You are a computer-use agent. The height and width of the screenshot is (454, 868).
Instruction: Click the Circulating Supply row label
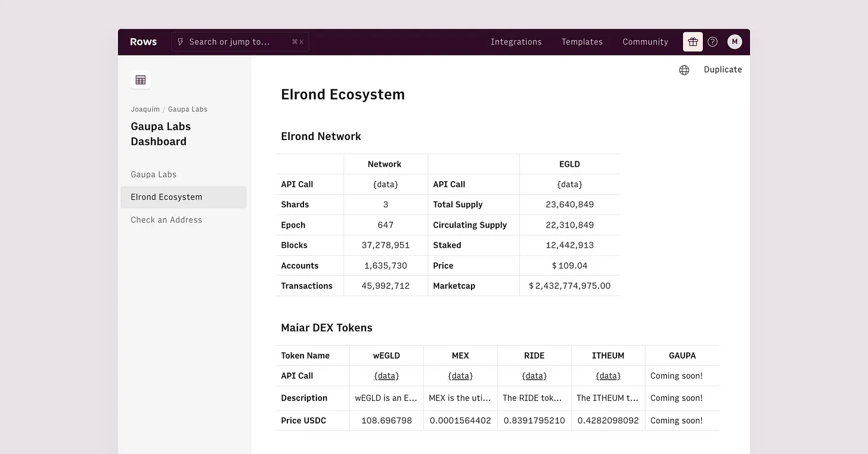[x=470, y=225]
